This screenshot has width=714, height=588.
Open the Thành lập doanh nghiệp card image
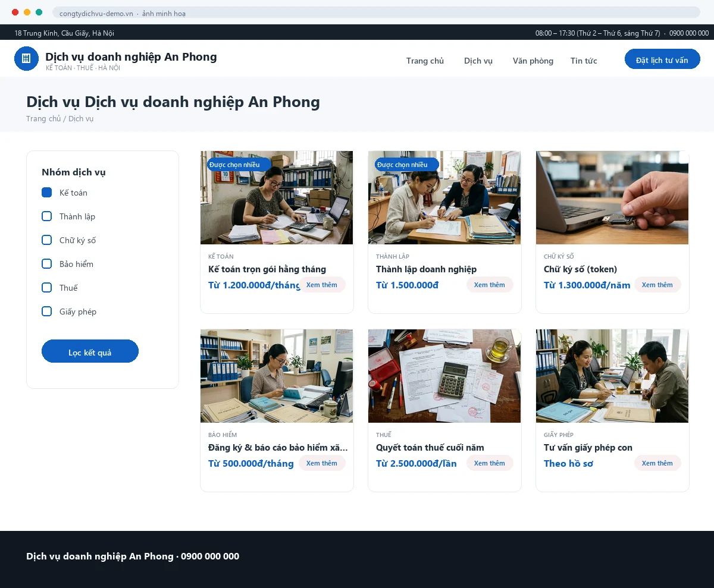[x=444, y=197]
